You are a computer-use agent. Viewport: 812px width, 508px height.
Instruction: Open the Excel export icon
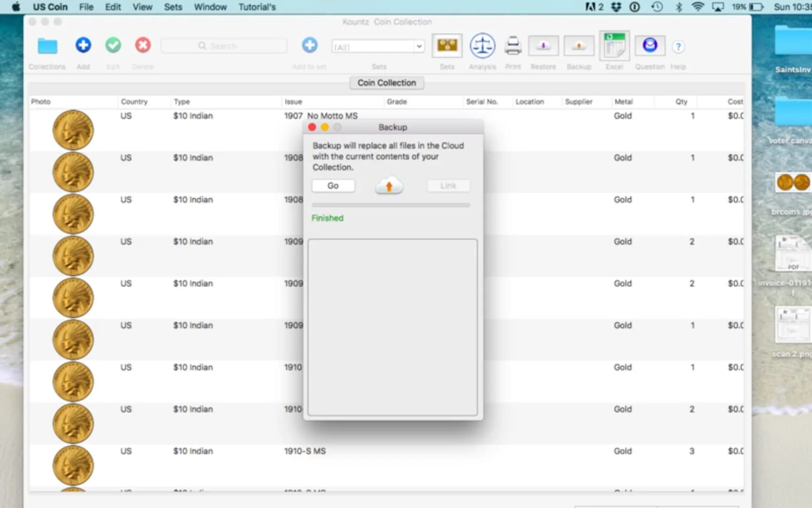coord(614,45)
